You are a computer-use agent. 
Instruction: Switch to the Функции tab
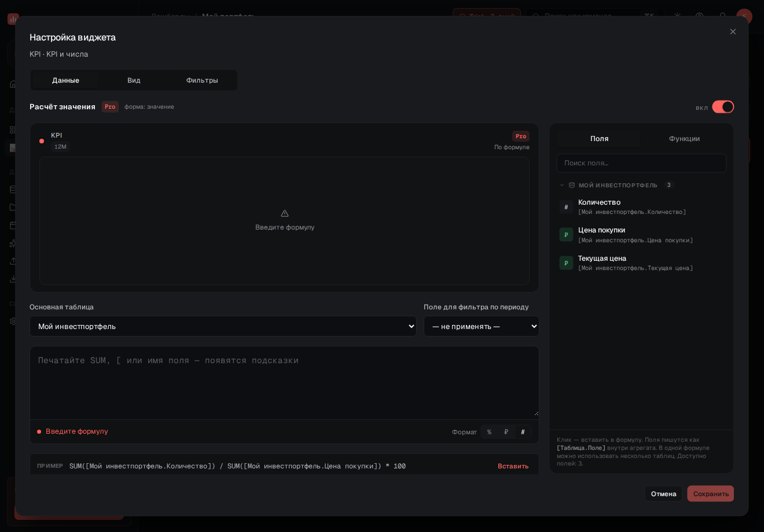[684, 139]
